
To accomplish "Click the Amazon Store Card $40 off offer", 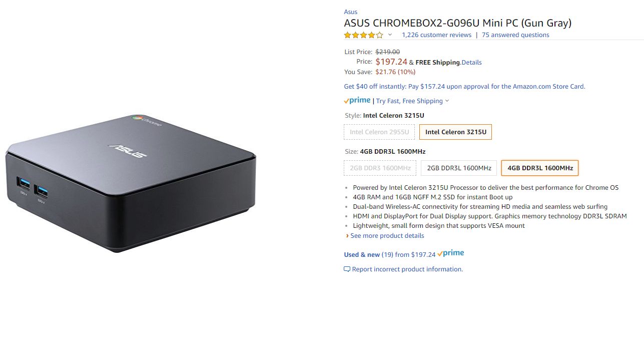I will point(464,87).
